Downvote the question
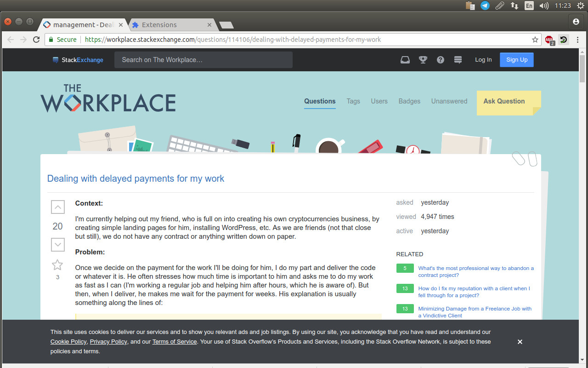This screenshot has height=368, width=588. [x=57, y=245]
